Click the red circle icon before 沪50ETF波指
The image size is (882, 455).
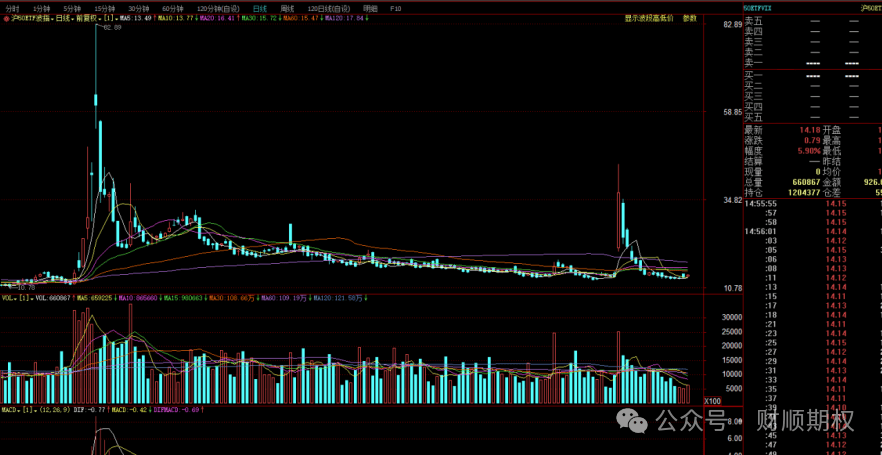point(6,18)
